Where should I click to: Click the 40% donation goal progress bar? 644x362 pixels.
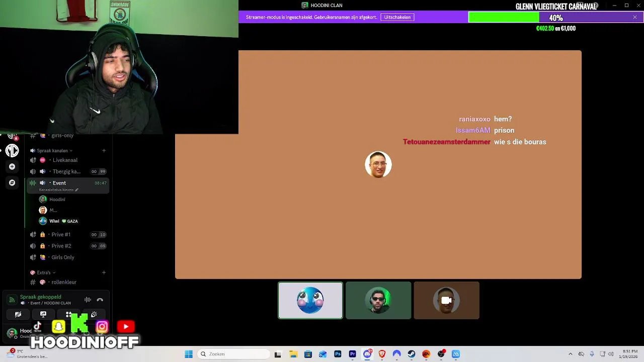tap(556, 18)
